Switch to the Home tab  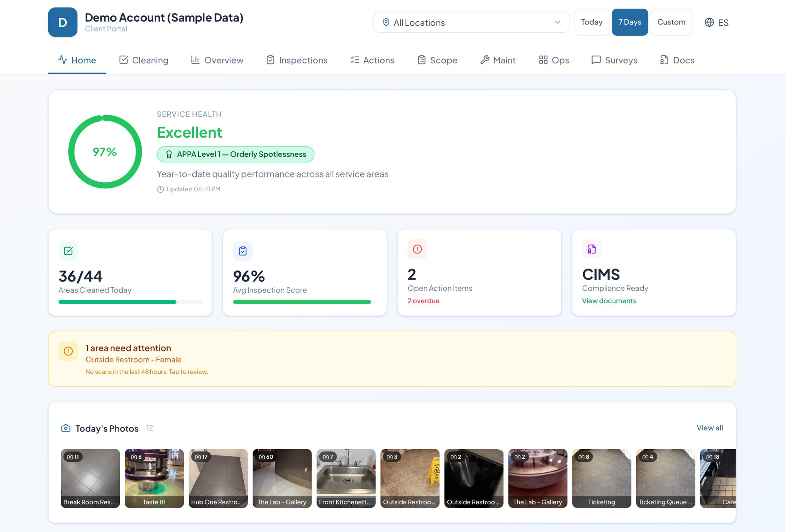pos(77,60)
